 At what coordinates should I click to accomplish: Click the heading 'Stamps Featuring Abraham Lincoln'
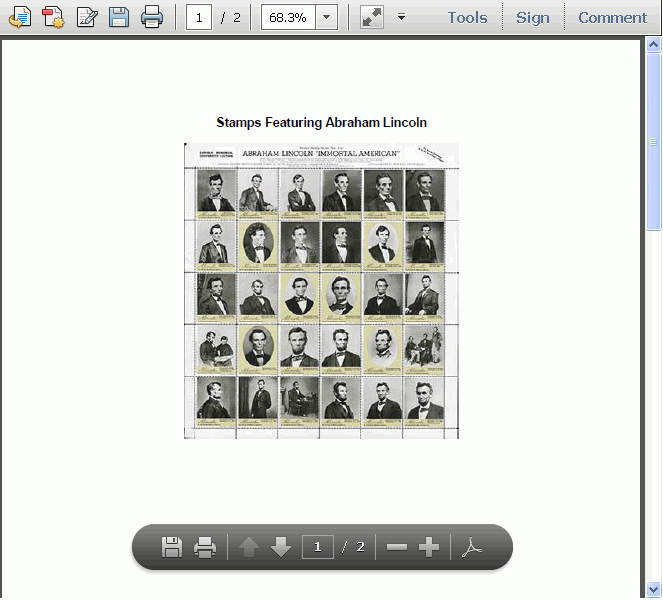coord(321,123)
